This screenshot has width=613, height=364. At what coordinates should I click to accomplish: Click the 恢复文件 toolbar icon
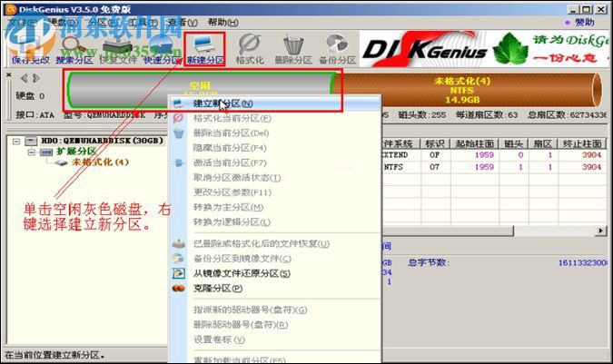118,49
